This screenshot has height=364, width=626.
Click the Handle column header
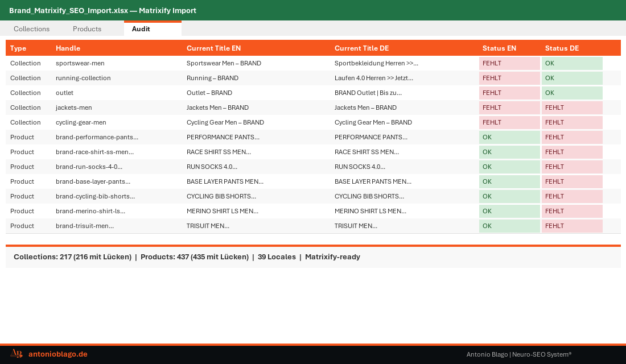pos(68,48)
